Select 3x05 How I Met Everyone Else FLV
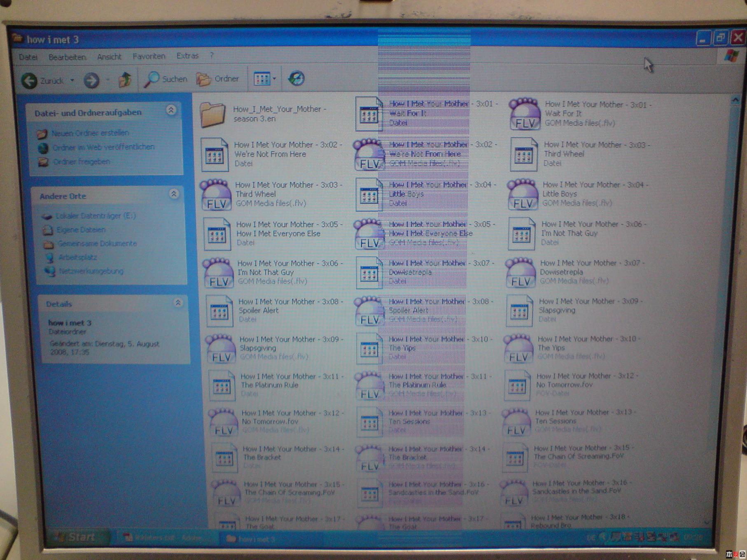 (425, 233)
